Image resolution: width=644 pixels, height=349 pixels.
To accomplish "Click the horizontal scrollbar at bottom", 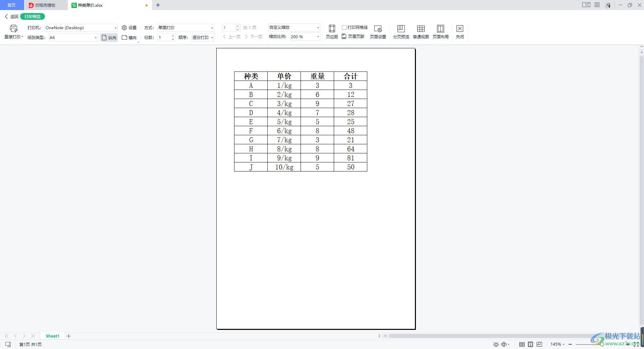I will 496,336.
